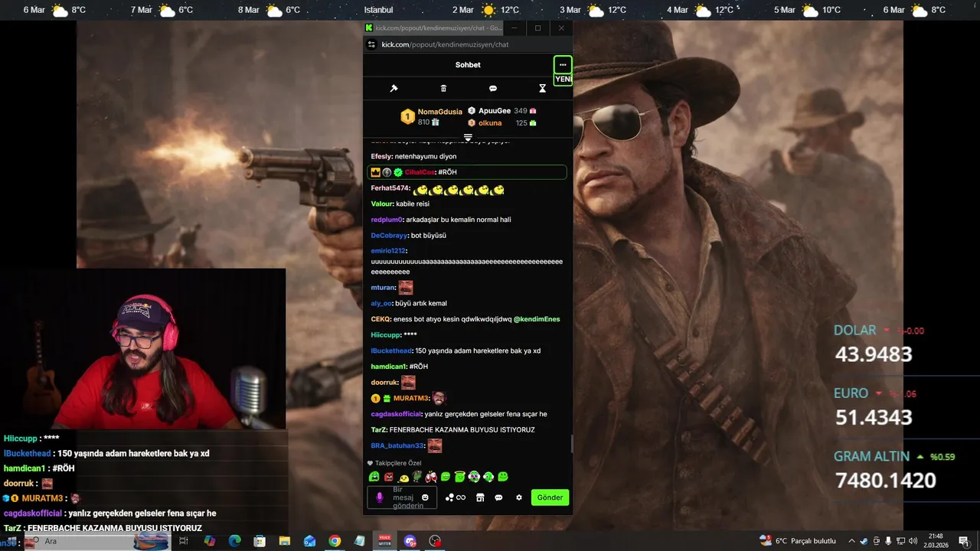Screen dimensions: 980x551
Task: Click the Sohbet chat header title
Action: (x=468, y=65)
